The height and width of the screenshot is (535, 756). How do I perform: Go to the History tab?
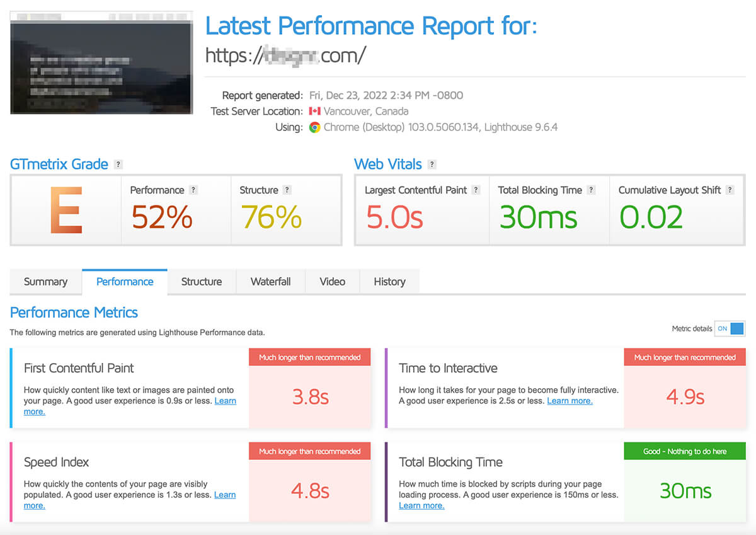pyautogui.click(x=389, y=282)
